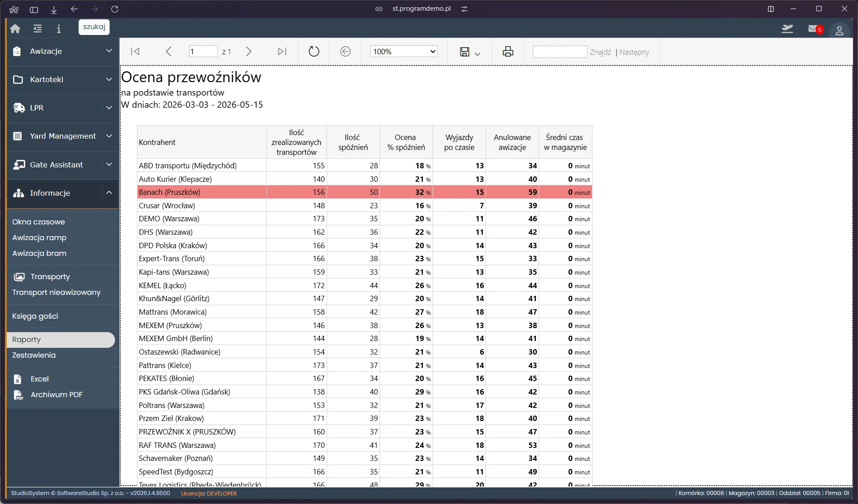
Task: Click the Ocena przewoźników report title
Action: coord(191,77)
